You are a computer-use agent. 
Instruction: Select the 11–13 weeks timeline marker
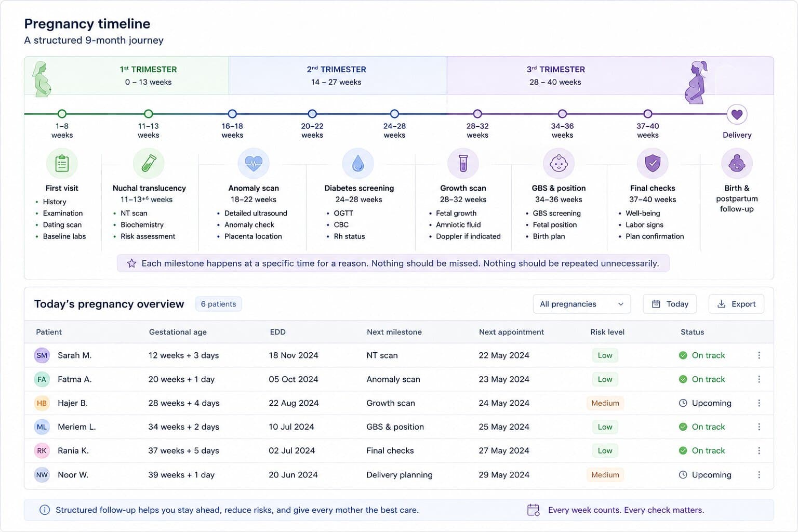(x=149, y=114)
